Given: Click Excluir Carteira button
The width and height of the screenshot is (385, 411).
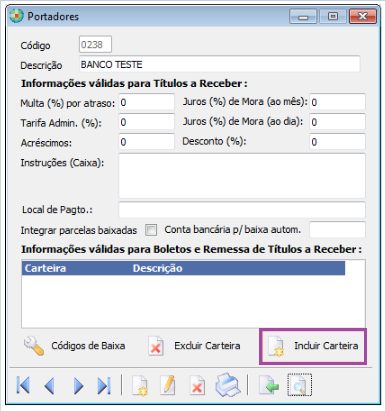Looking at the screenshot, I should (x=195, y=346).
